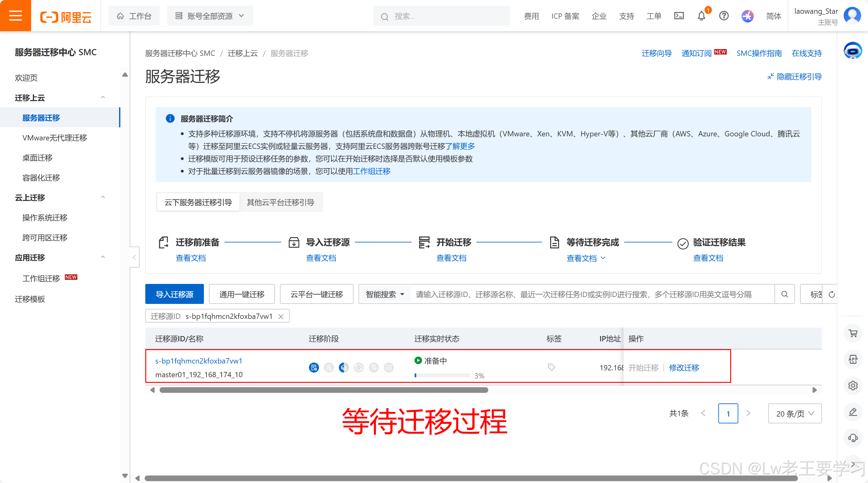The width and height of the screenshot is (868, 483).
Task: Open the 20 条/页 page size dropdown
Action: [795, 413]
